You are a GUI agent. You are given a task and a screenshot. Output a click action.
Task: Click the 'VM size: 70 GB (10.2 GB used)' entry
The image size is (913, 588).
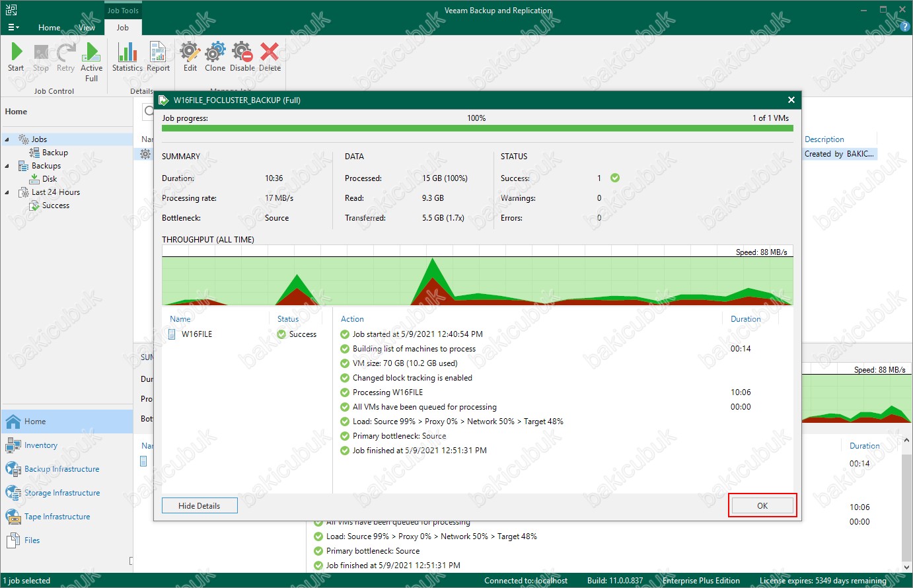coord(405,363)
